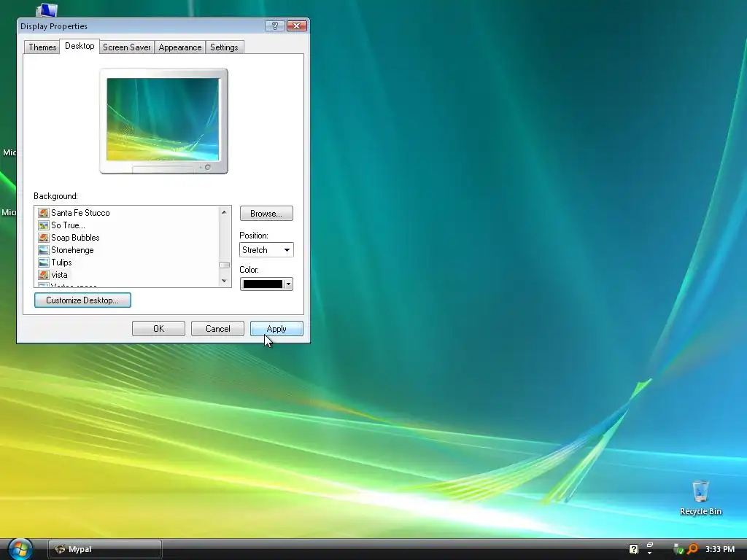Select Tulips background
Image resolution: width=747 pixels, height=560 pixels.
coord(61,262)
